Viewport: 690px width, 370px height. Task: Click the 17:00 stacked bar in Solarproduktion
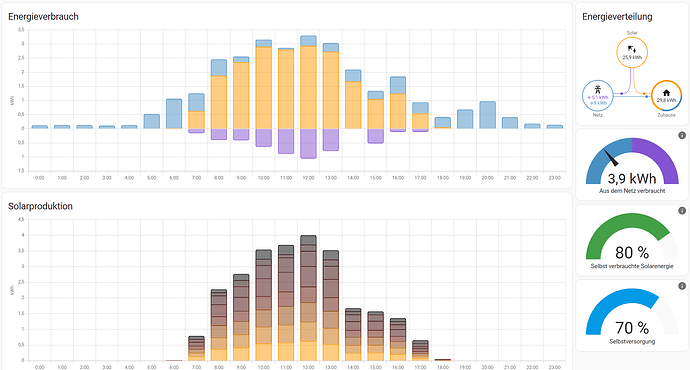(420, 351)
